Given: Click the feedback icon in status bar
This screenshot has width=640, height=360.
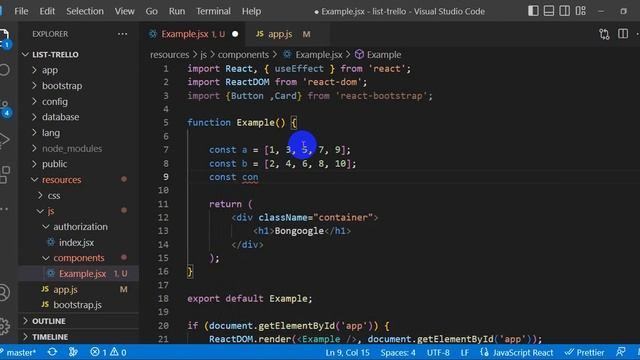Looking at the screenshot, I should [621, 352].
